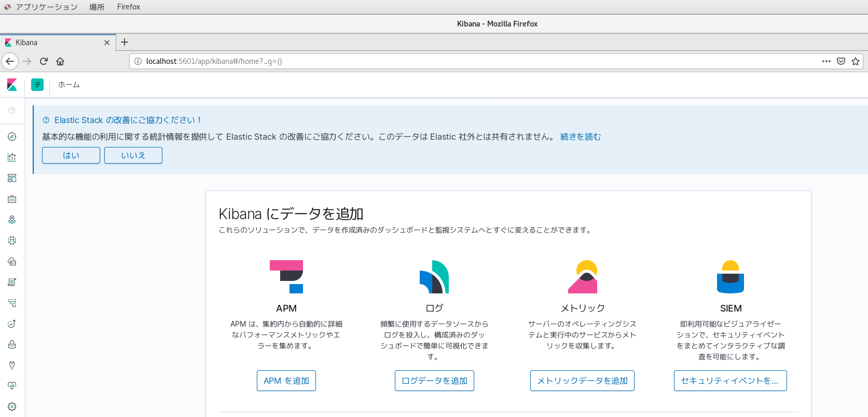This screenshot has width=868, height=417.
Task: Open Logs from the sidebar
Action: click(12, 282)
